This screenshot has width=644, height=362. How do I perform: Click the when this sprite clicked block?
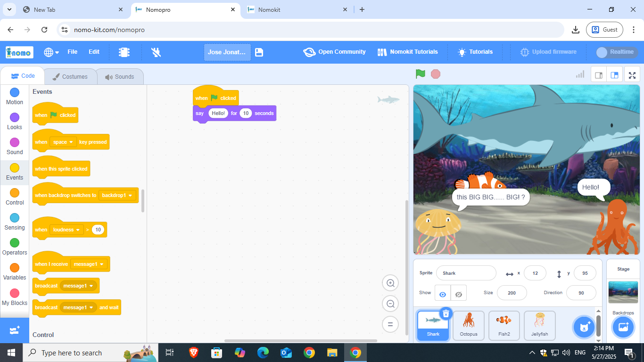click(61, 168)
